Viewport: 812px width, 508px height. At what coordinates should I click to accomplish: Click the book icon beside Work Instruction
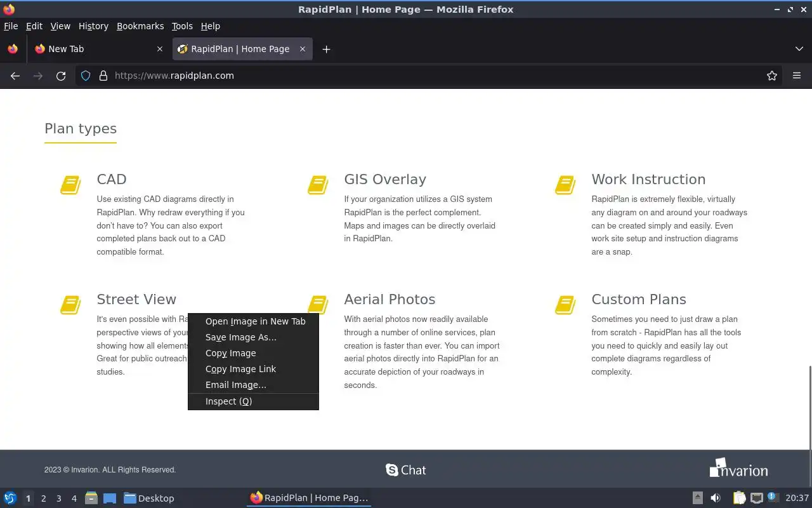tap(565, 185)
